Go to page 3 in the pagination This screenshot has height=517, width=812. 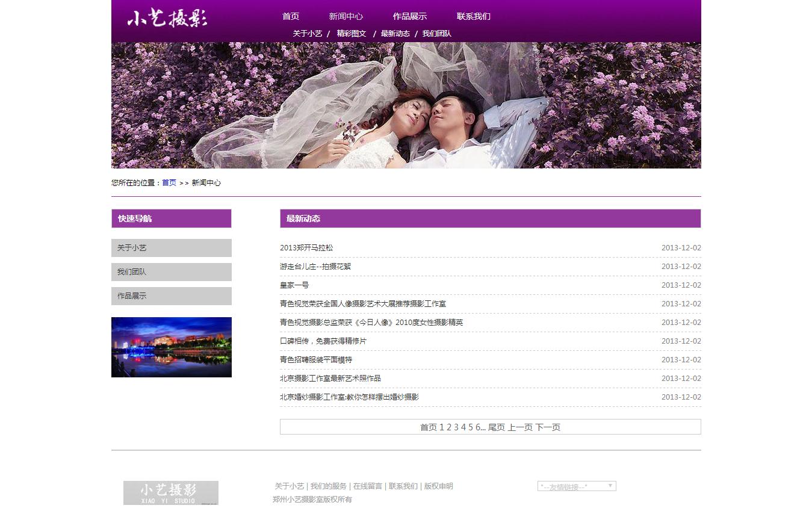(x=456, y=427)
